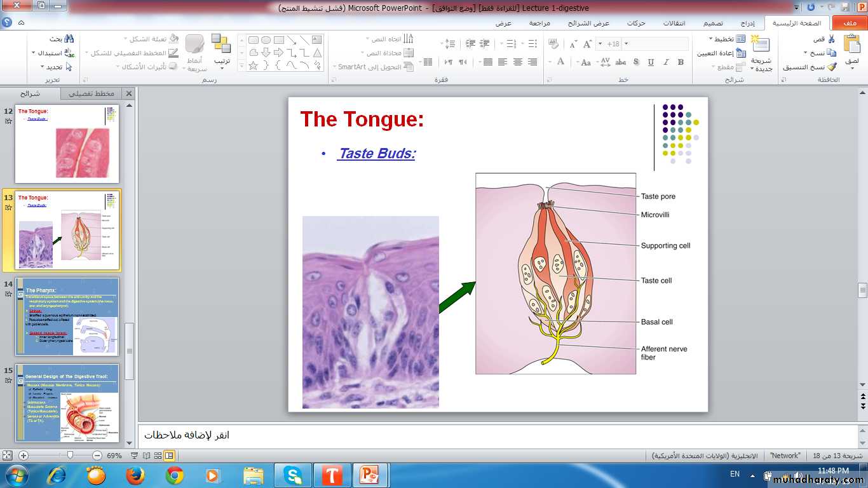868x488 pixels.
Task: Click the Reset (إعادة التعيين) button
Action: 721,53
